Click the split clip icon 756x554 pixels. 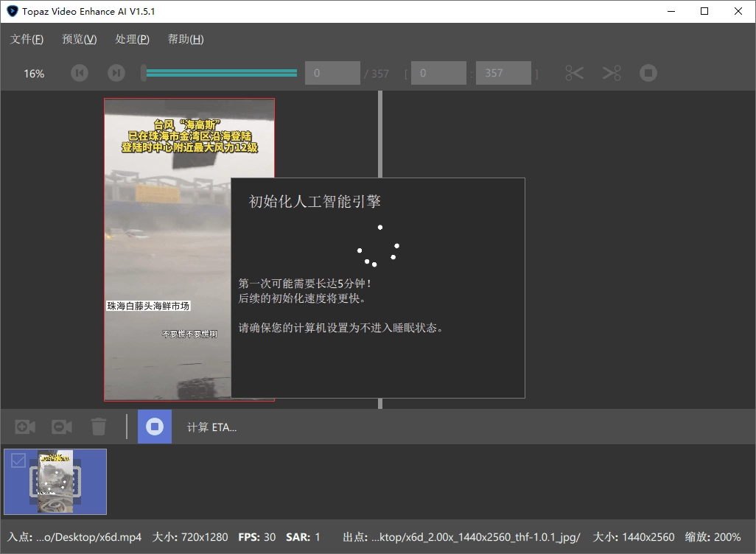[x=611, y=72]
